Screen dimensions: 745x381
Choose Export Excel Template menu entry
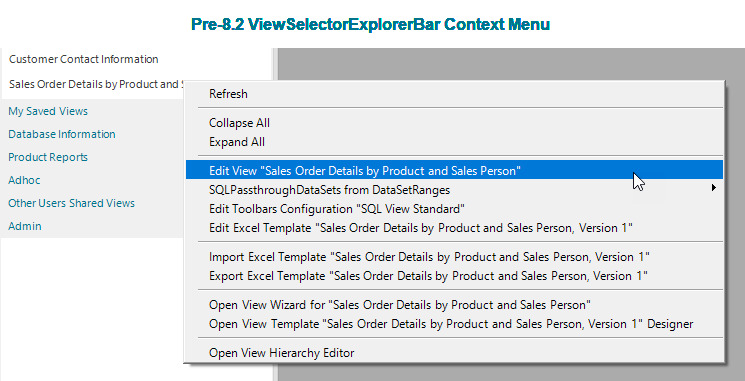pos(454,276)
